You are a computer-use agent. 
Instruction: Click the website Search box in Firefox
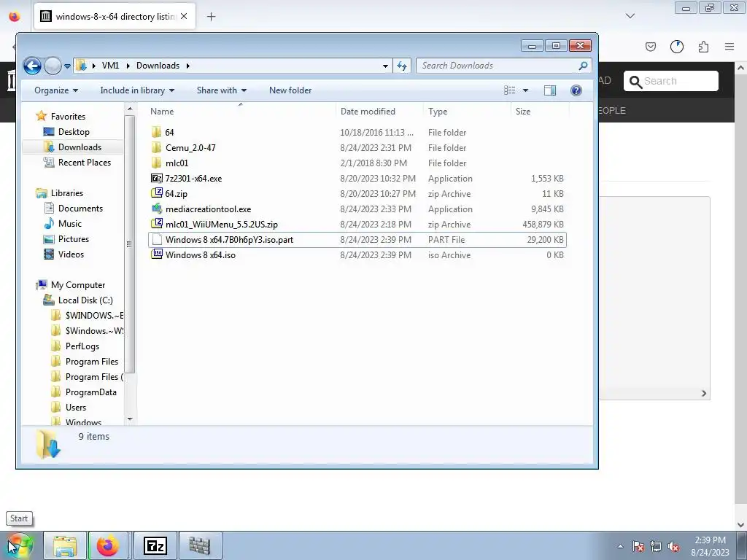click(671, 81)
